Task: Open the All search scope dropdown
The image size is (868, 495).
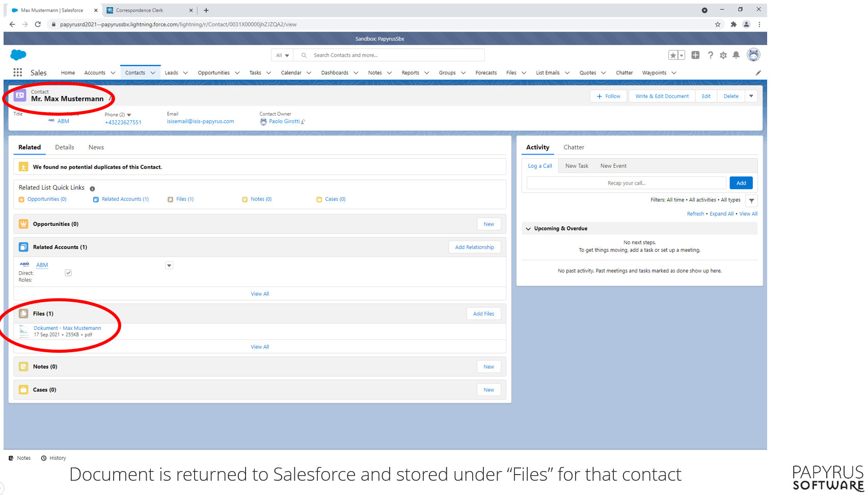Action: tap(282, 55)
